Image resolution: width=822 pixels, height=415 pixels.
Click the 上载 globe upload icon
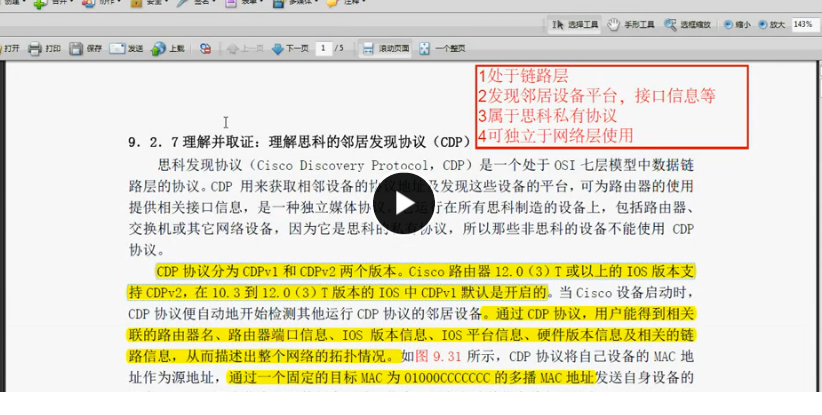coord(158,49)
